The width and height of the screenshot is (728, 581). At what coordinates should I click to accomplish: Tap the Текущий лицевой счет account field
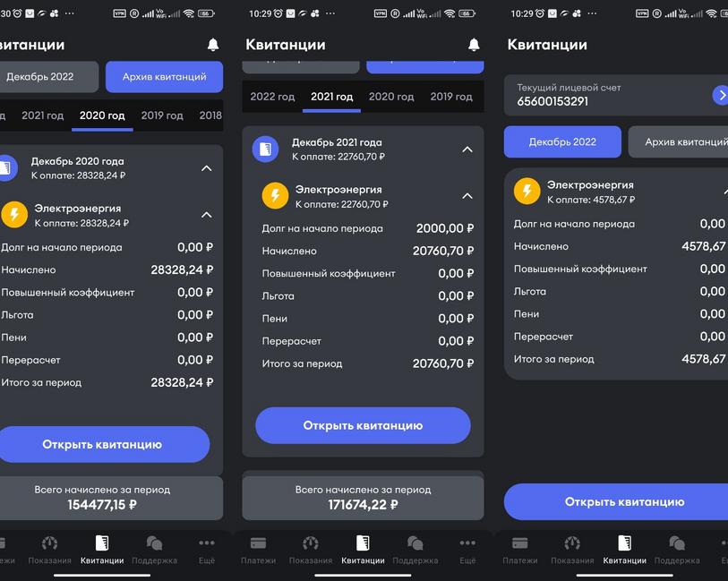pos(609,95)
